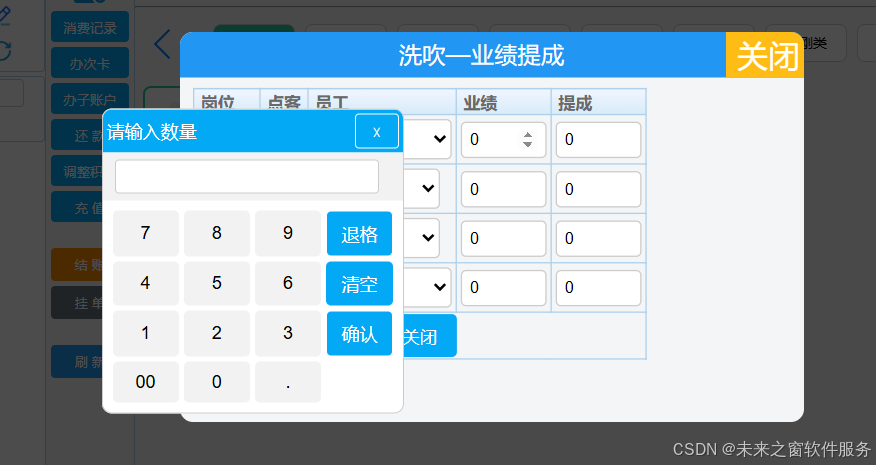Focus third row 提成 input field
The image size is (876, 465).
click(598, 238)
